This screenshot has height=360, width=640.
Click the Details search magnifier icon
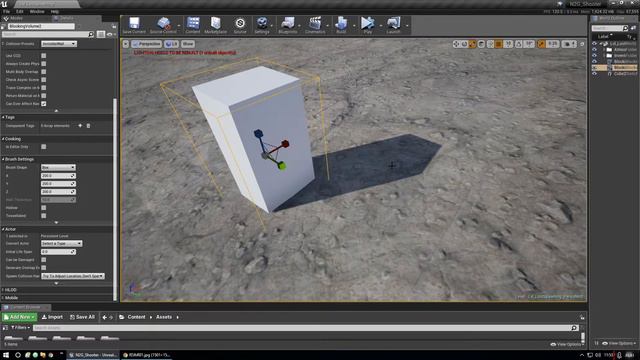(x=91, y=34)
